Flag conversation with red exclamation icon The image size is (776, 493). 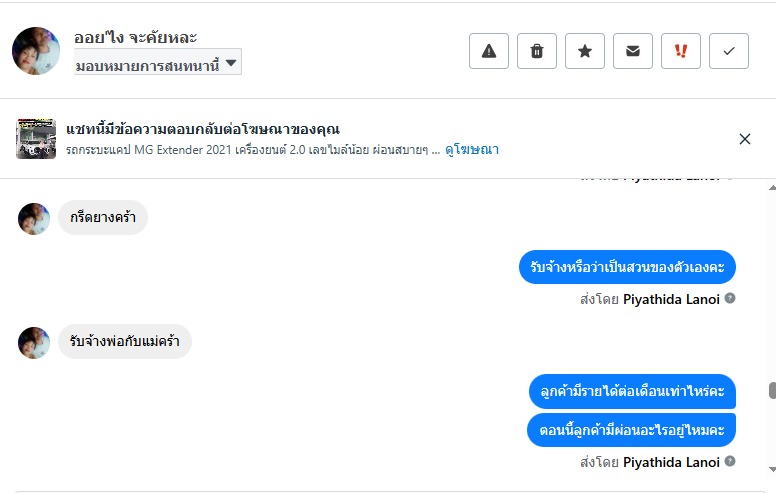(x=681, y=51)
